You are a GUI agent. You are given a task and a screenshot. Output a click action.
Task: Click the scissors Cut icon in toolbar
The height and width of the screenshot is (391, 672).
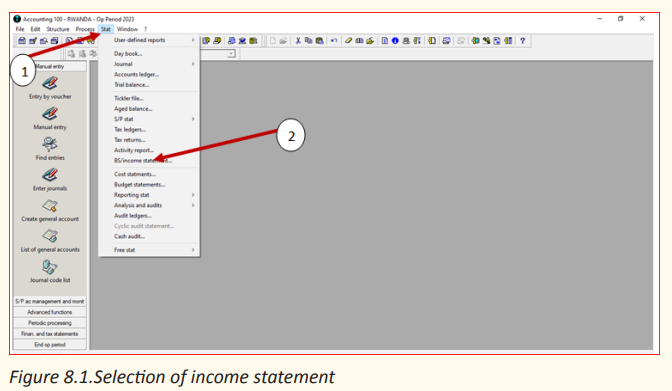(298, 41)
